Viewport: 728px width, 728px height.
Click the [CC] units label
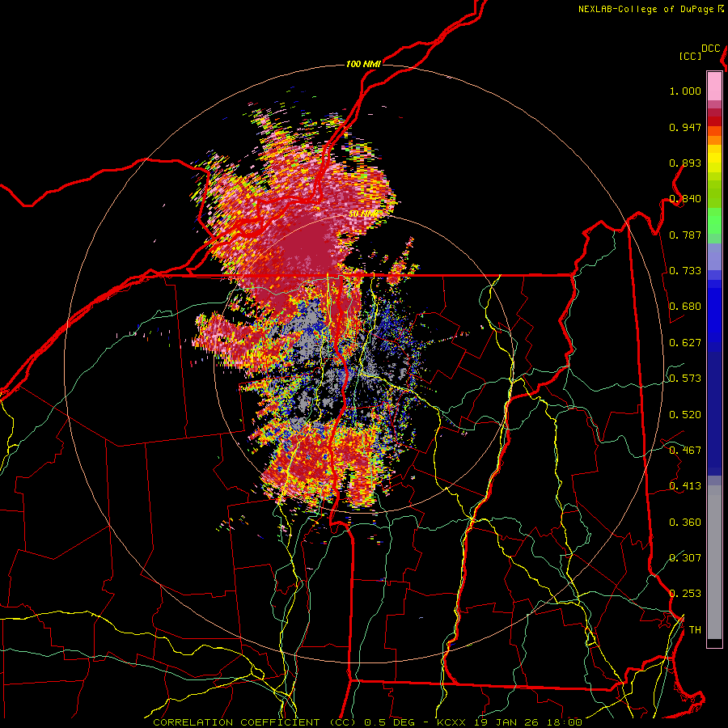tap(691, 56)
